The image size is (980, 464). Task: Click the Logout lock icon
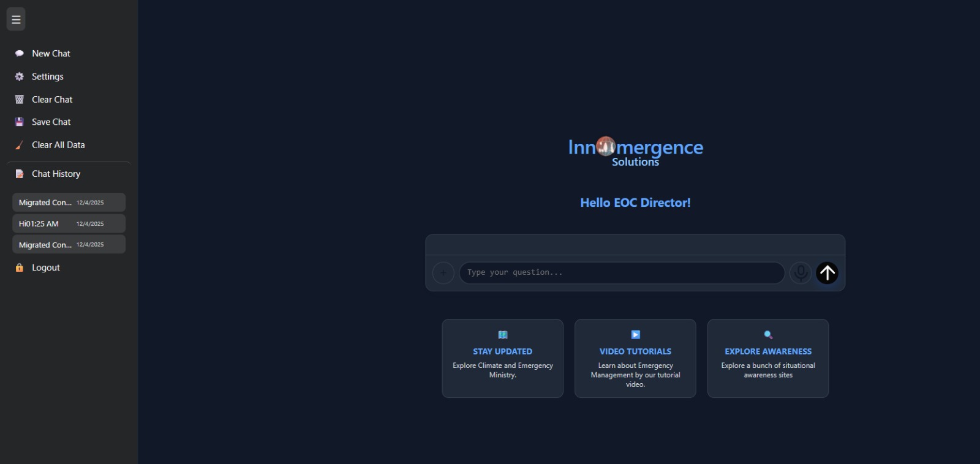tap(20, 268)
